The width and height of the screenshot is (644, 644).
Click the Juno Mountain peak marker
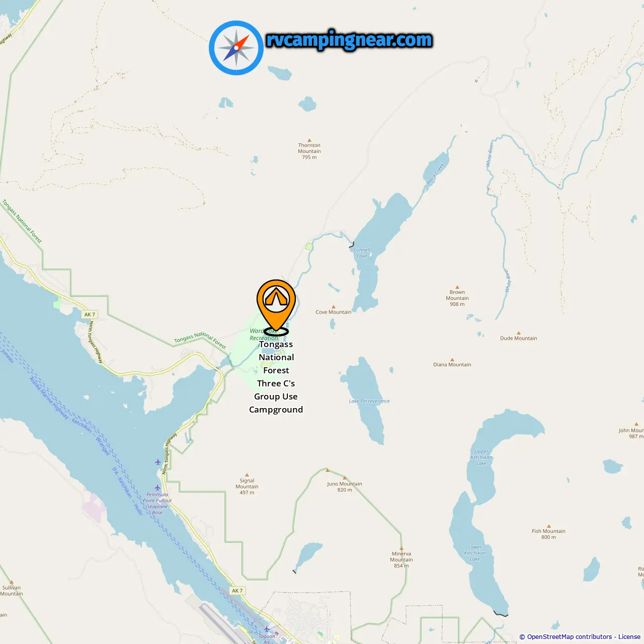[345, 477]
